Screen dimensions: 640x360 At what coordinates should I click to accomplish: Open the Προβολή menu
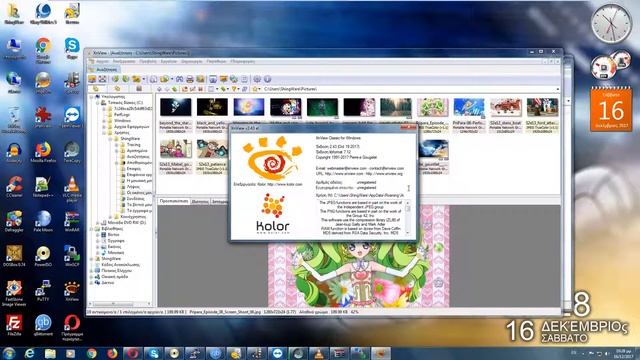click(x=148, y=62)
